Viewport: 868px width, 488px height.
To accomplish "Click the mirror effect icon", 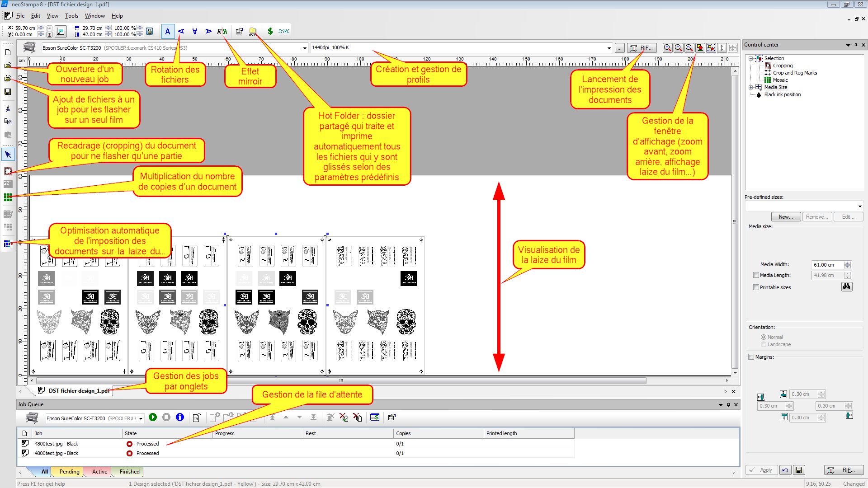I will 222,31.
